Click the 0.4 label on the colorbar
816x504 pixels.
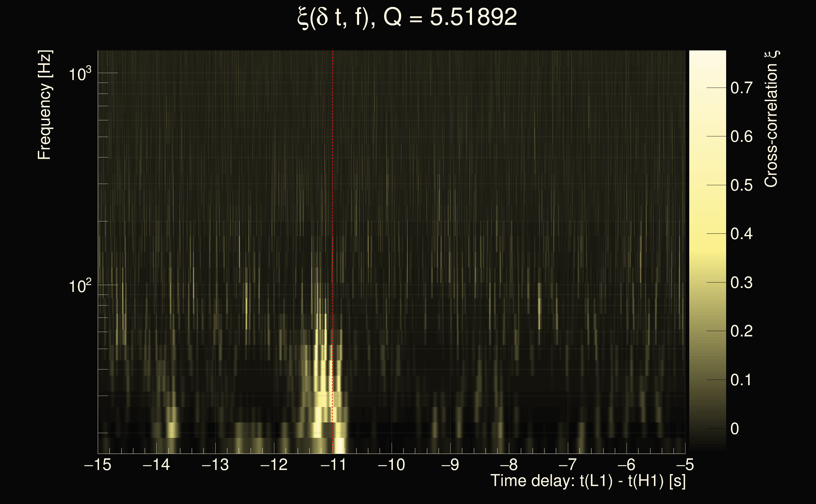[741, 234]
